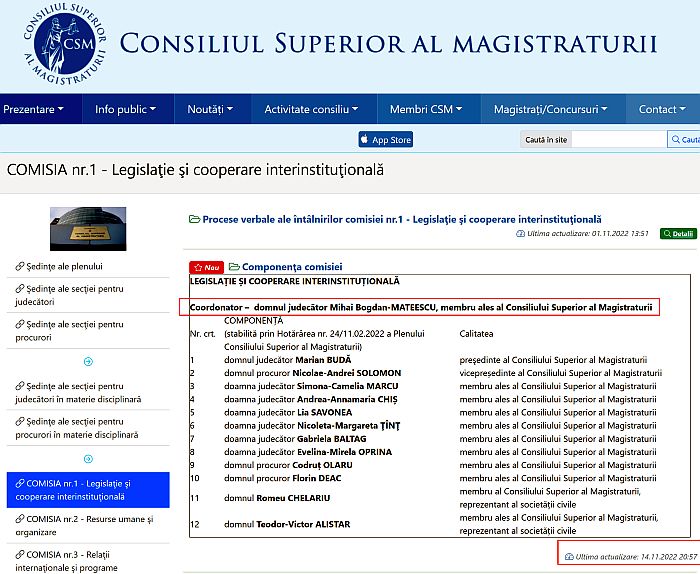Click link icon beside 'Ședințe ale plenului'

[x=20, y=266]
